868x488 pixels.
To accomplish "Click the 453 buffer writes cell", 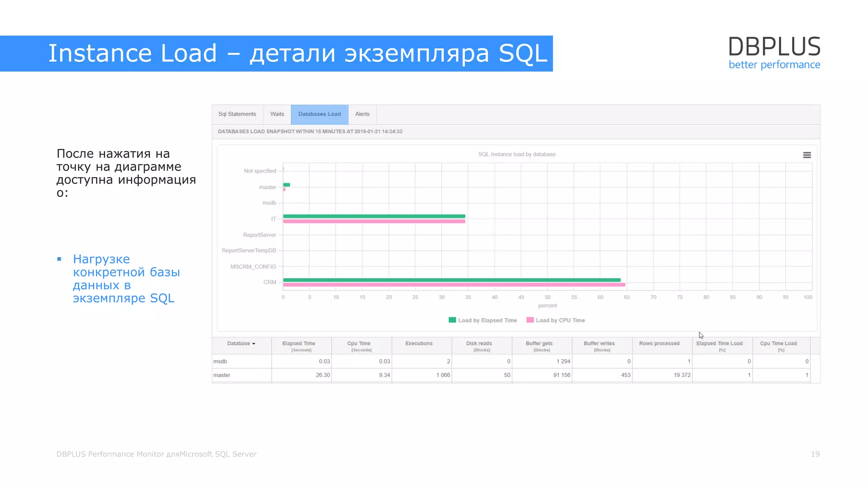I will 602,375.
